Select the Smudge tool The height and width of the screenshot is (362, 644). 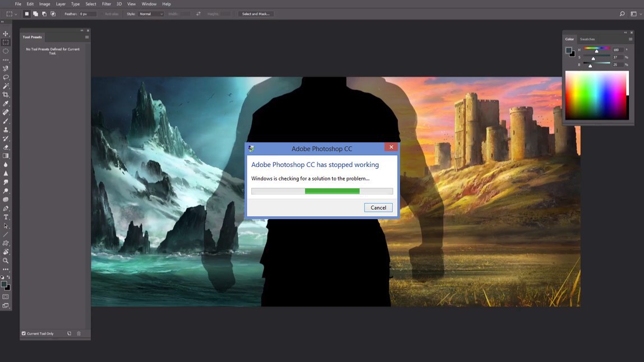point(6,182)
